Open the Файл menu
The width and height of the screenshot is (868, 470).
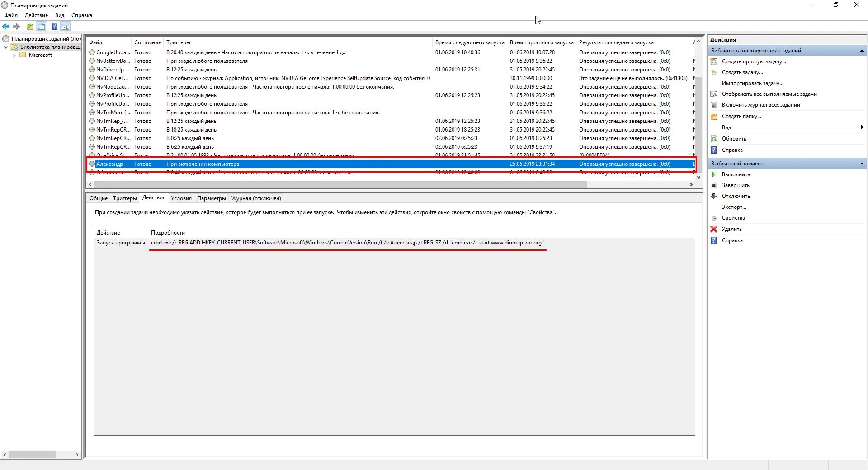pyautogui.click(x=11, y=15)
